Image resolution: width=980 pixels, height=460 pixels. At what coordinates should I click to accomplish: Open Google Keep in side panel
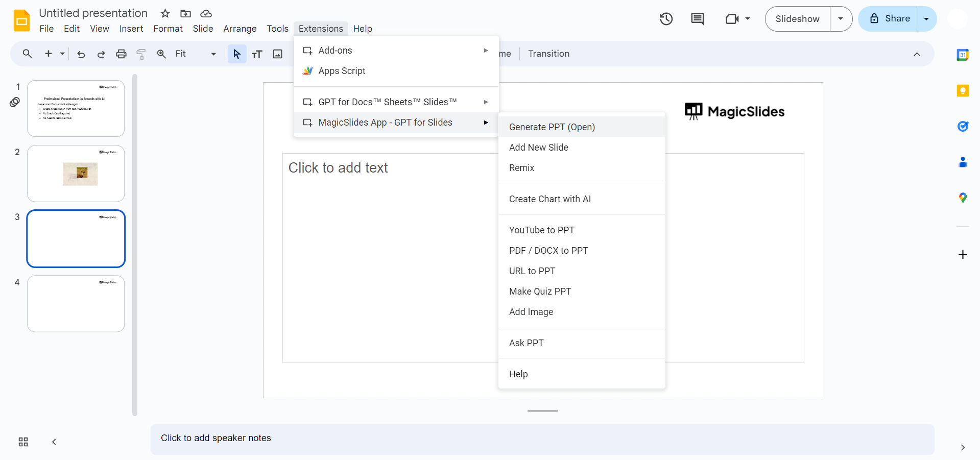[x=963, y=91]
